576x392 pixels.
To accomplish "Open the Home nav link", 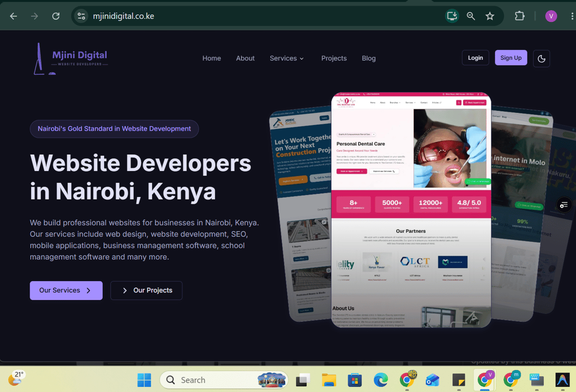I will tap(211, 58).
